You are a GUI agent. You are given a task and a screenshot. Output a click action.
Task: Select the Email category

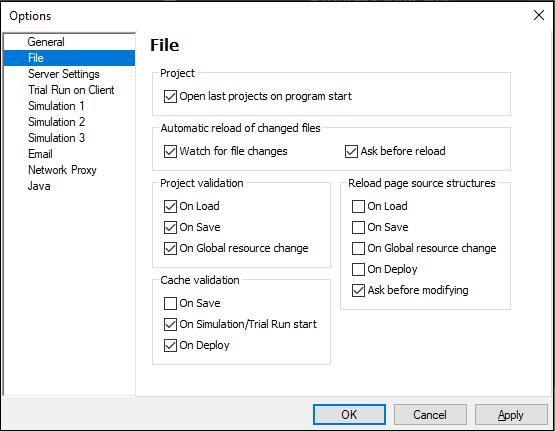[x=40, y=154]
